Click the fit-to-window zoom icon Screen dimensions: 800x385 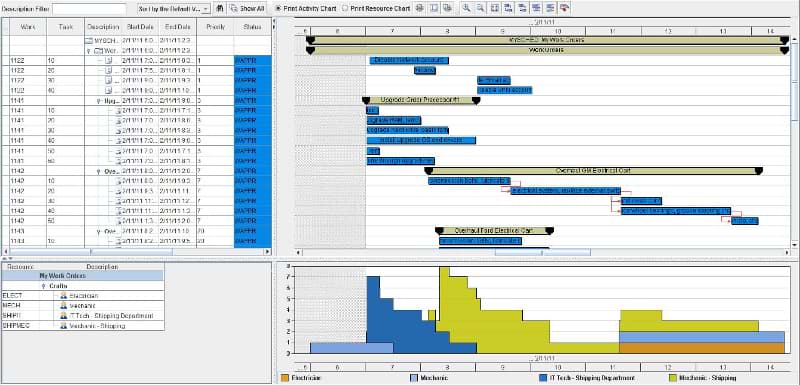pos(494,8)
